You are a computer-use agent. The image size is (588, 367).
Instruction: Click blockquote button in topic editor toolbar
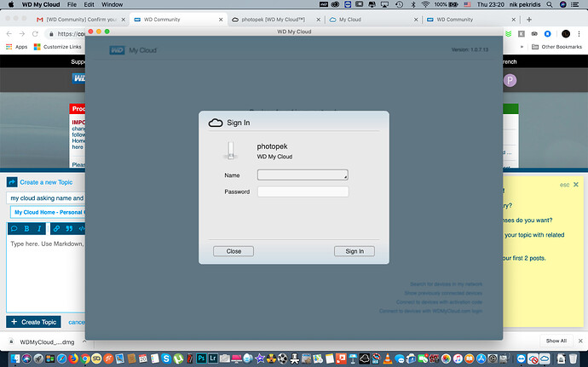(x=69, y=229)
